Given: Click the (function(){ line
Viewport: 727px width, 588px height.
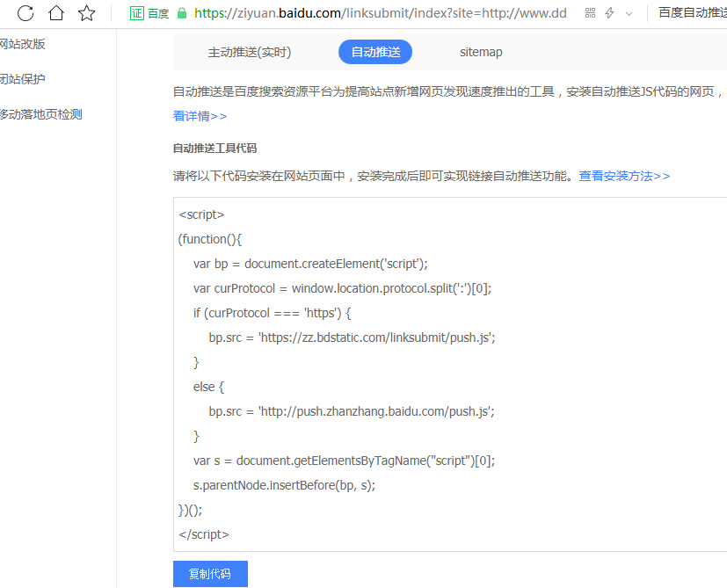Looking at the screenshot, I should pos(209,239).
